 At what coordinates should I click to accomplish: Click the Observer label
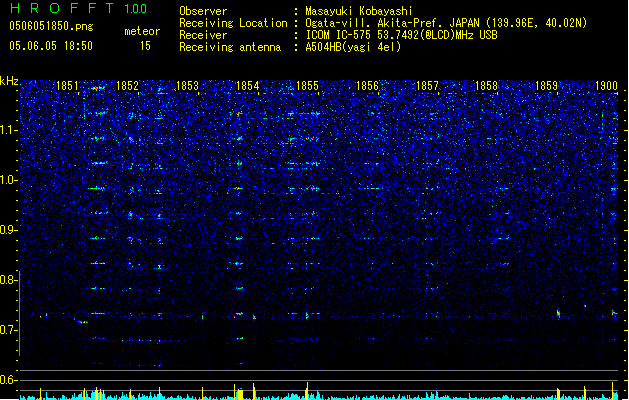pos(203,11)
